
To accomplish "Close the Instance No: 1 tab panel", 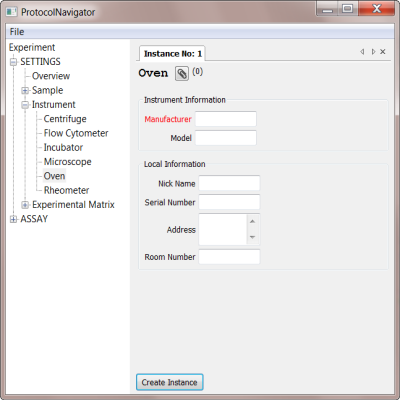I will pyautogui.click(x=383, y=52).
